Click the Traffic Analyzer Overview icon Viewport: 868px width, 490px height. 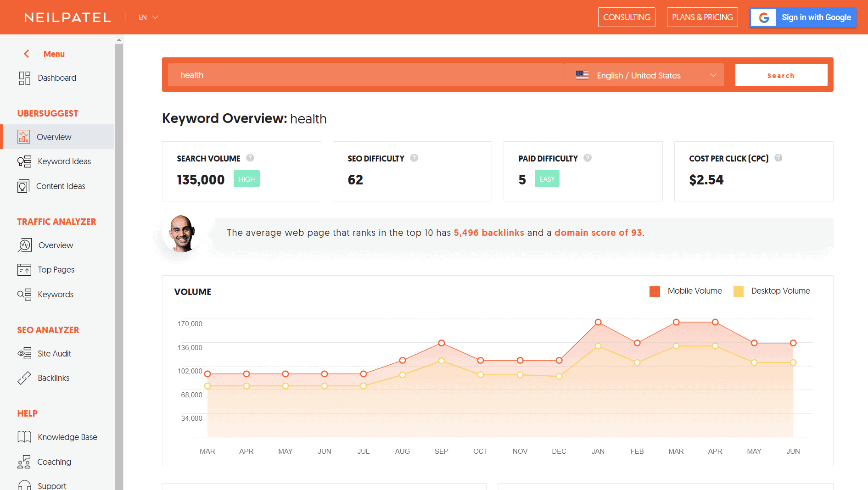click(25, 245)
